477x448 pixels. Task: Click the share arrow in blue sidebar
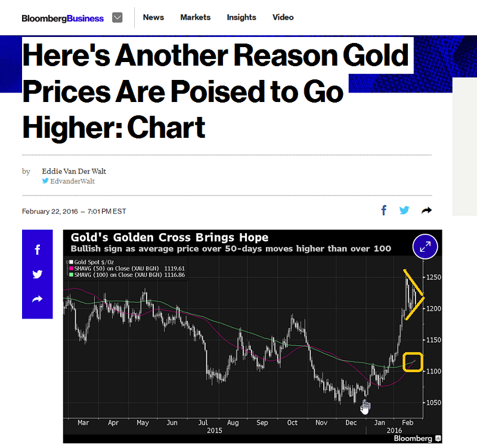click(x=38, y=299)
